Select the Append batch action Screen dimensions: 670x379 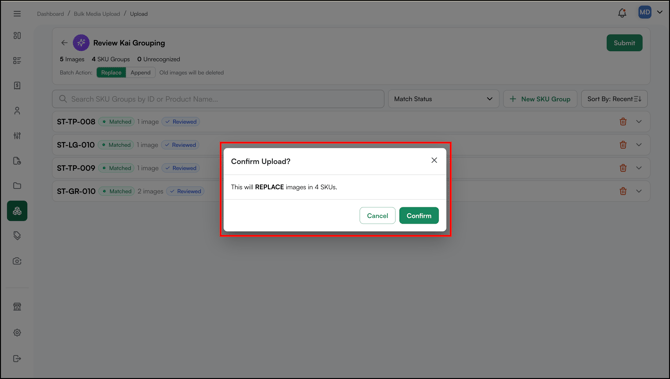pos(141,73)
